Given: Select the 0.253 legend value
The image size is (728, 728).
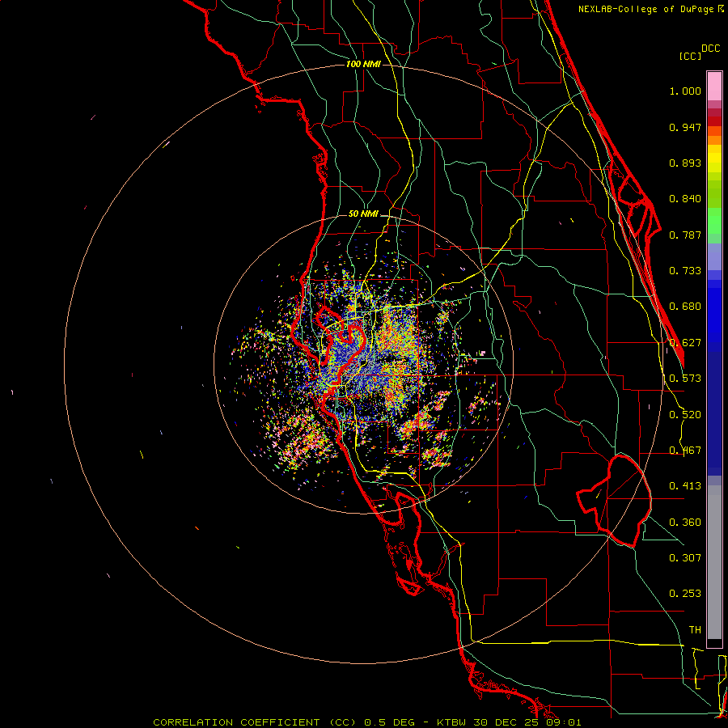Looking at the screenshot, I should tap(685, 594).
